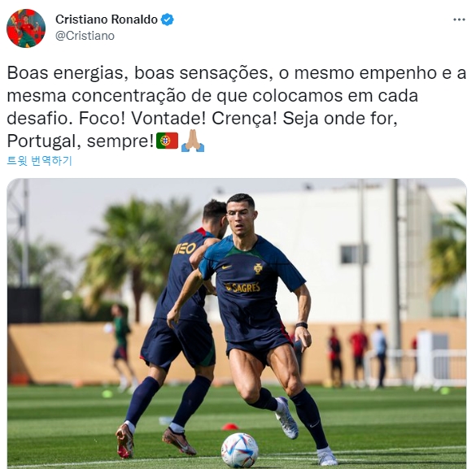Click the soccer ball in the photo

coord(239,450)
